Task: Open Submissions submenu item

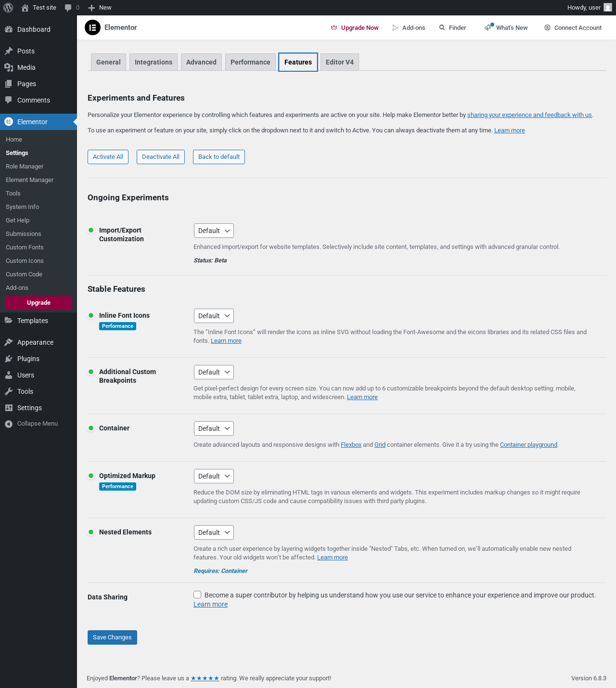Action: point(24,234)
